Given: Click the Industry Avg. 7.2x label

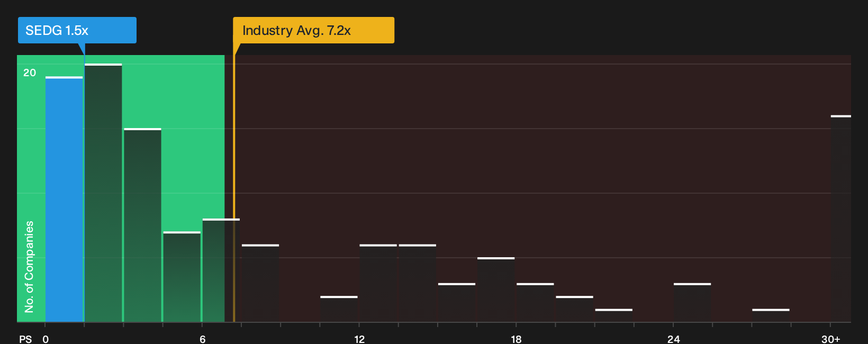Looking at the screenshot, I should (313, 30).
